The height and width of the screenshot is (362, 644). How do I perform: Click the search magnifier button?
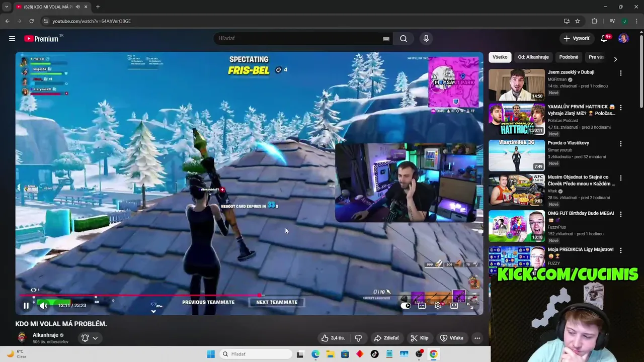404,38
